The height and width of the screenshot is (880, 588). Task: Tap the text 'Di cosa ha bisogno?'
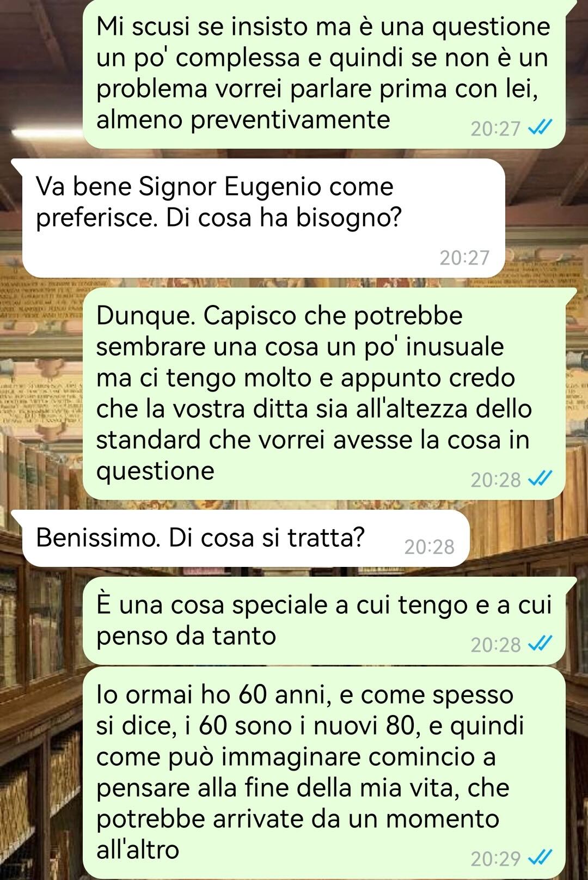pos(283,218)
